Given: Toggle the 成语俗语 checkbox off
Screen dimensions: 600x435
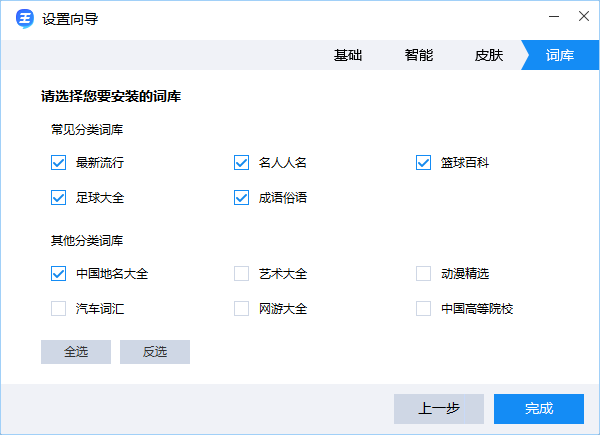Looking at the screenshot, I should tap(241, 197).
